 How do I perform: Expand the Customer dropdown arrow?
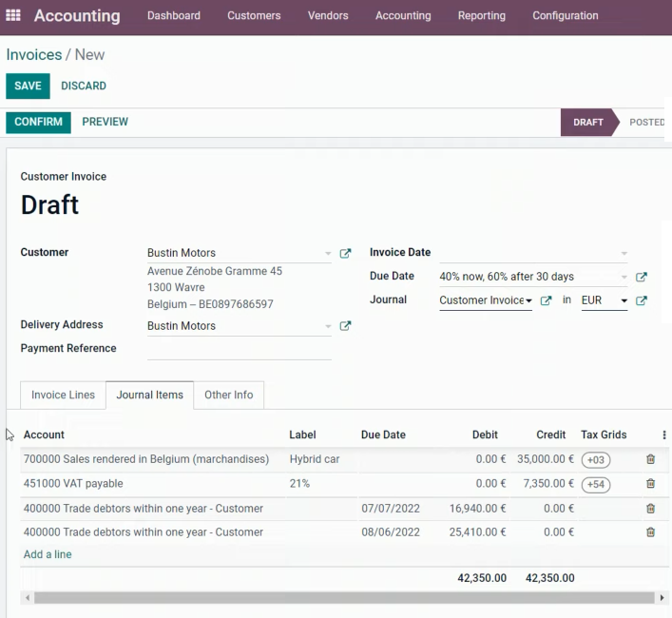(328, 253)
